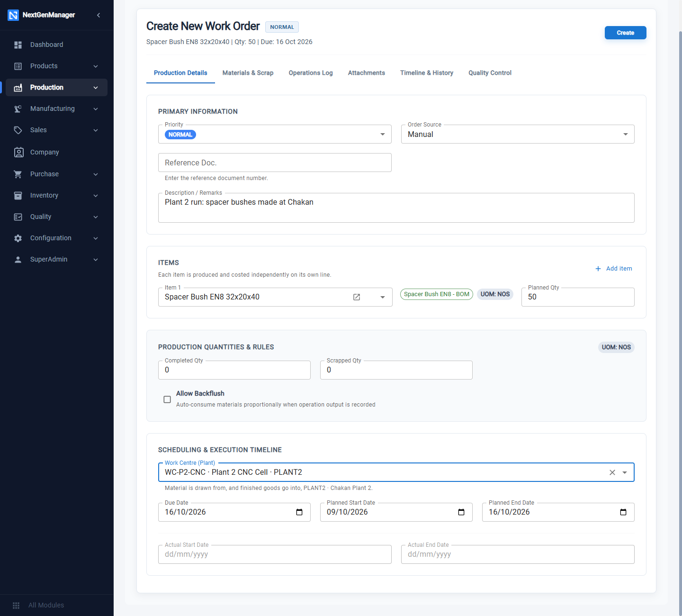This screenshot has width=682, height=616.
Task: Select the Production Details tab
Action: coord(180,73)
